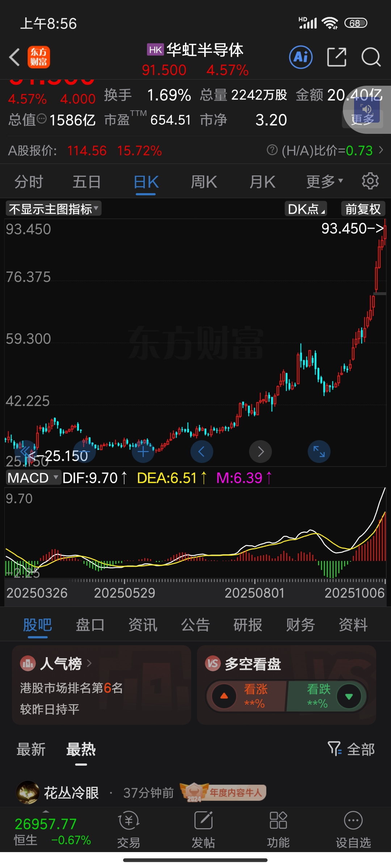Tap the 20250801 date axis label
The image size is (391, 868).
pyautogui.click(x=255, y=593)
